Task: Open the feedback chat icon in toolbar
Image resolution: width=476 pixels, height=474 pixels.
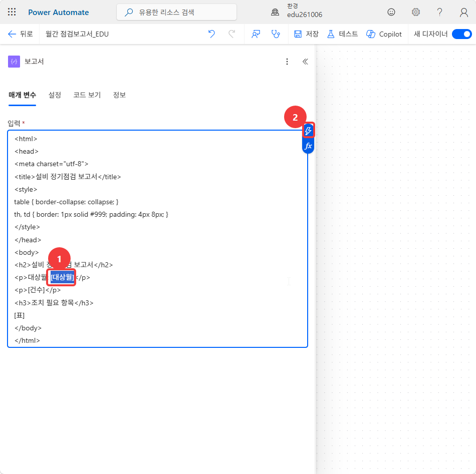Action: [x=256, y=34]
